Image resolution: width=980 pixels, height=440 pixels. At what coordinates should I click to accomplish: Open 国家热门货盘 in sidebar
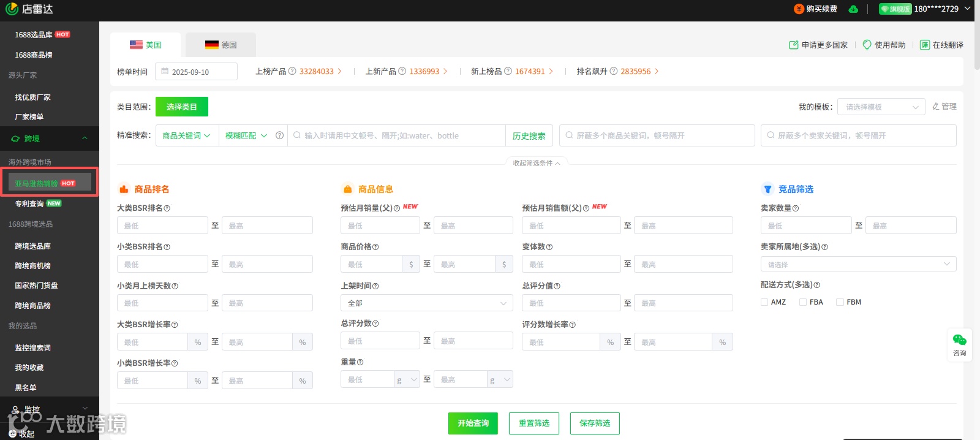(37, 285)
